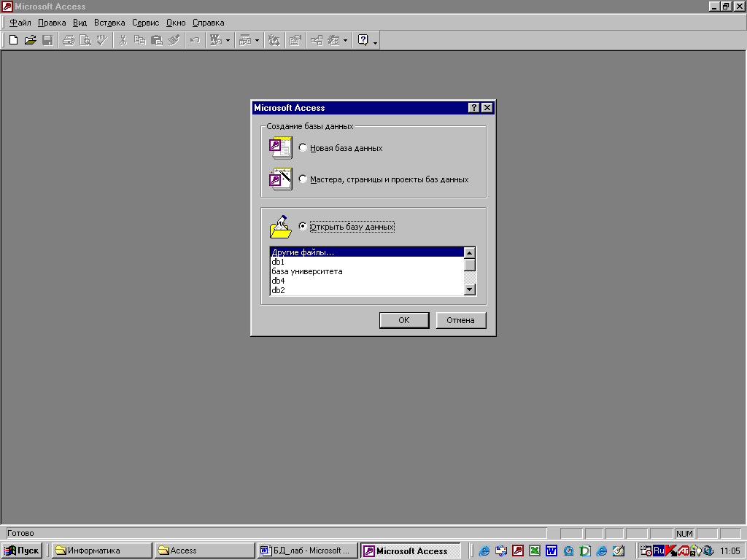Open the Вставка menu
Image resolution: width=747 pixels, height=560 pixels.
point(109,23)
